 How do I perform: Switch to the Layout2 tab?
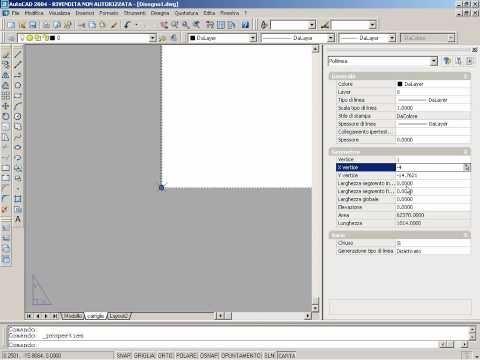(x=119, y=316)
